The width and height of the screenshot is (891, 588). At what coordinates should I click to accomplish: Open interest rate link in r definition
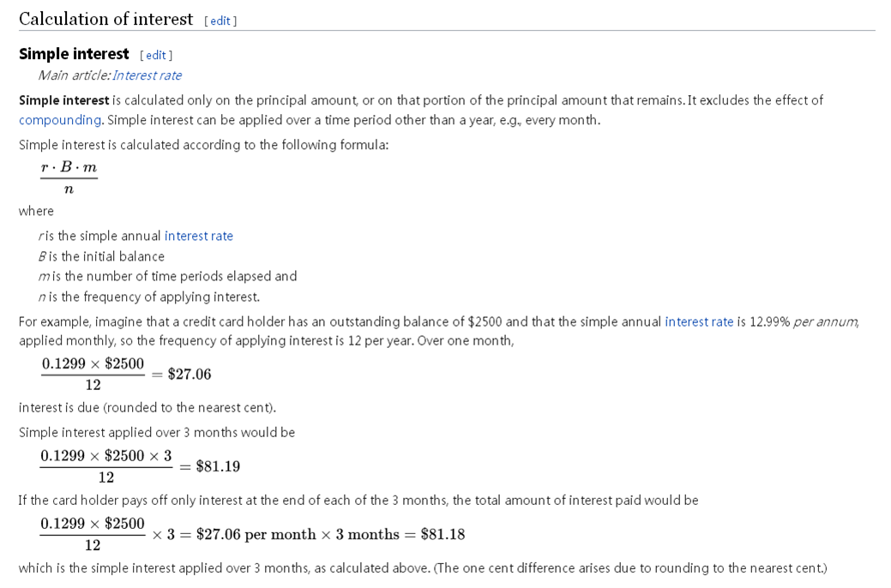pyautogui.click(x=199, y=236)
